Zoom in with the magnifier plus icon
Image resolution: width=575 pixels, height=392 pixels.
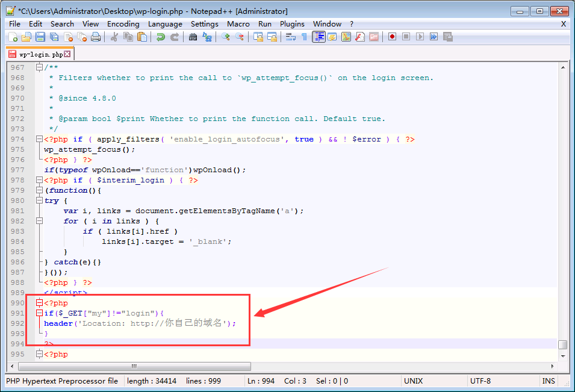pos(226,37)
